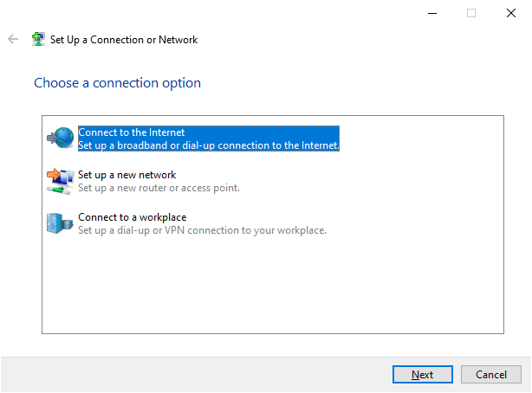
Task: Pick the "Connect to a workplace" option
Action: [133, 217]
